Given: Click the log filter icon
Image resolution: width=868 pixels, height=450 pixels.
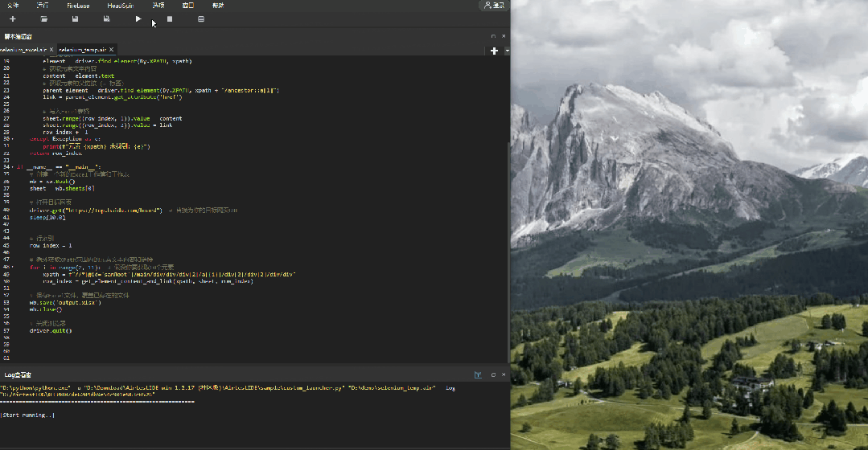Looking at the screenshot, I should pyautogui.click(x=478, y=374).
